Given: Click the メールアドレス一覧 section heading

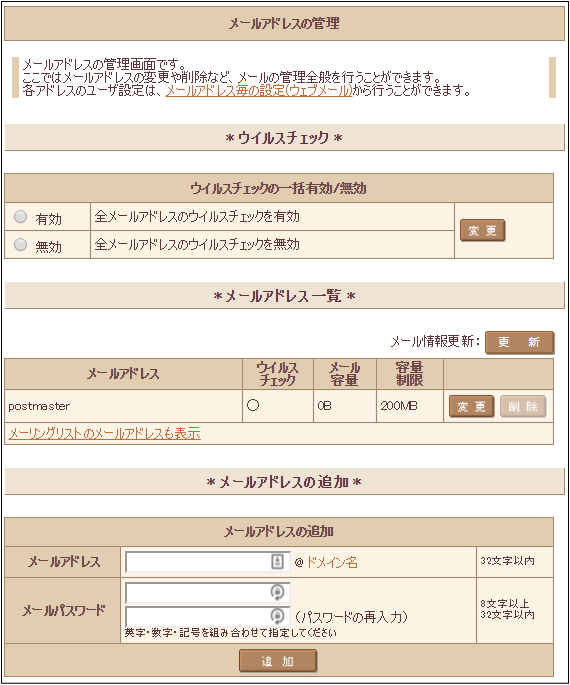Looking at the screenshot, I should [x=284, y=296].
